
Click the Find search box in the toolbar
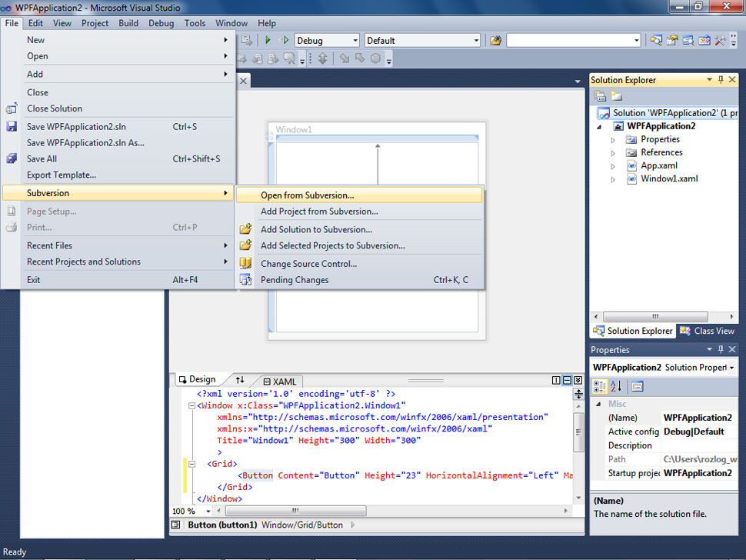point(574,41)
